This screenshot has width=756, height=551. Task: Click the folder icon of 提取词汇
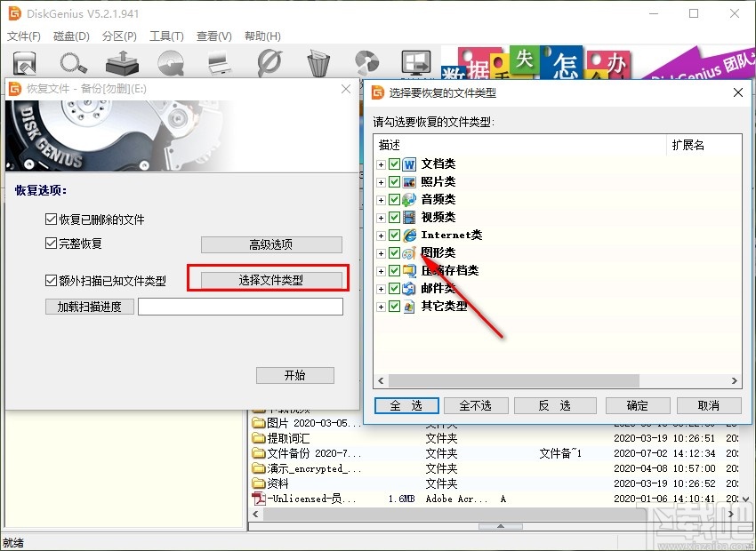(x=259, y=438)
